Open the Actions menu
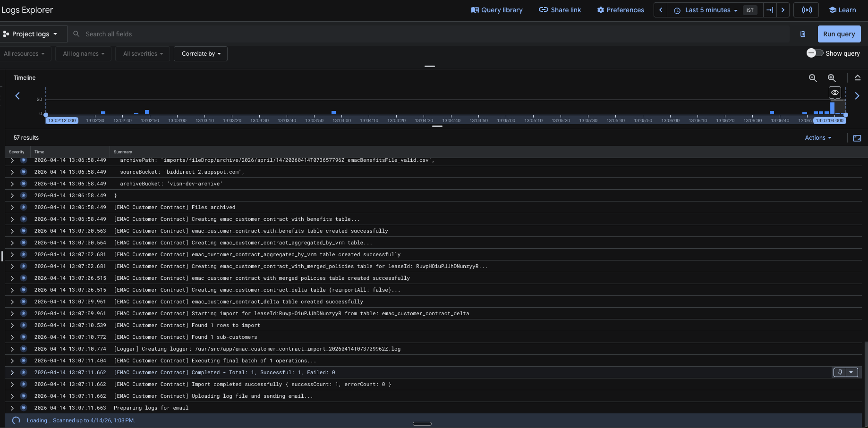The image size is (868, 428). point(818,138)
